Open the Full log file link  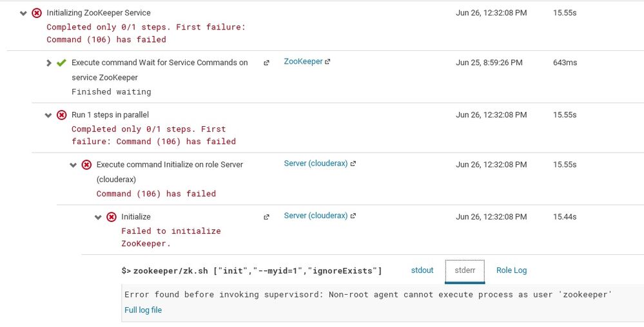point(143,310)
